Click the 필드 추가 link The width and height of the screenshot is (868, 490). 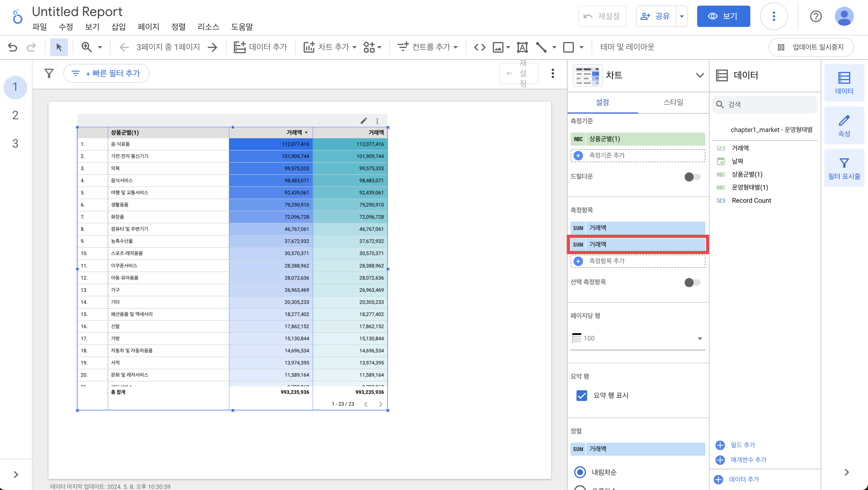pos(742,445)
